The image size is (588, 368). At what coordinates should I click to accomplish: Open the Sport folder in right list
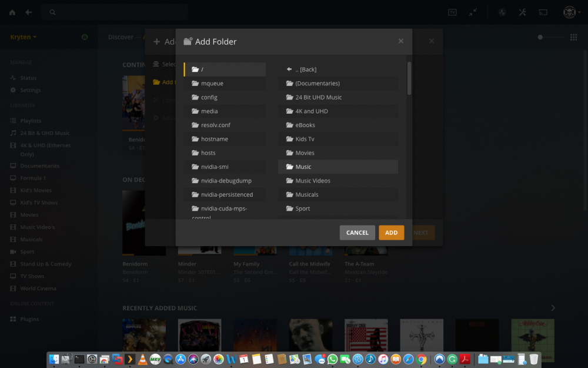coord(338,208)
